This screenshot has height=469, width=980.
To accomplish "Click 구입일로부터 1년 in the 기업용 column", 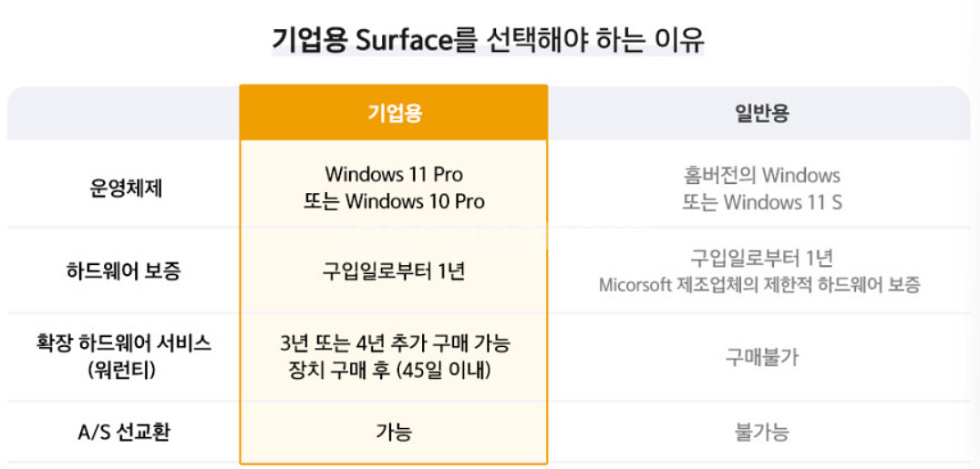I will click(x=394, y=272).
